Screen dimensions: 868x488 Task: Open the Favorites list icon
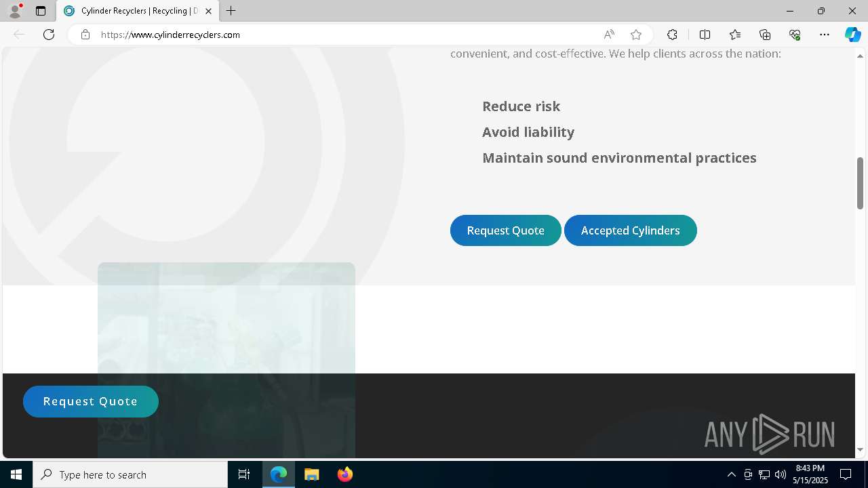tap(735, 35)
